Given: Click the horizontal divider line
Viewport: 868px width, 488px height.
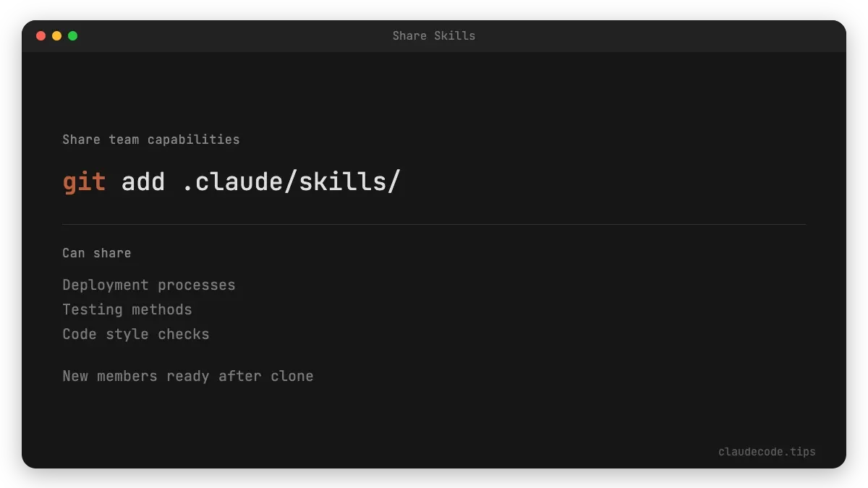Looking at the screenshot, I should pyautogui.click(x=434, y=224).
